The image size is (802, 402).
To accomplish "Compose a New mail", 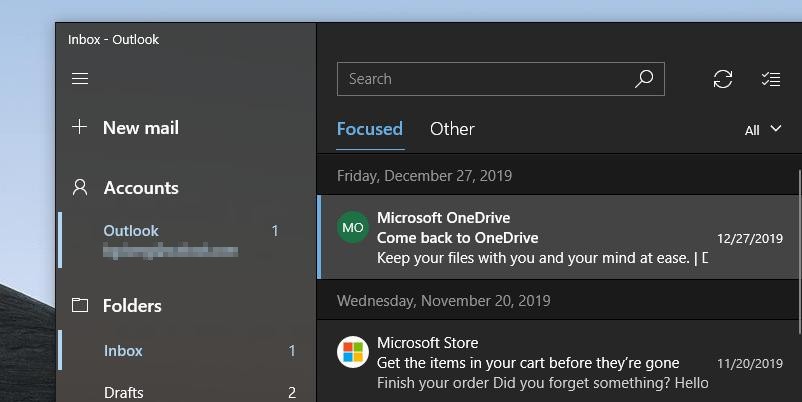I will pyautogui.click(x=141, y=127).
